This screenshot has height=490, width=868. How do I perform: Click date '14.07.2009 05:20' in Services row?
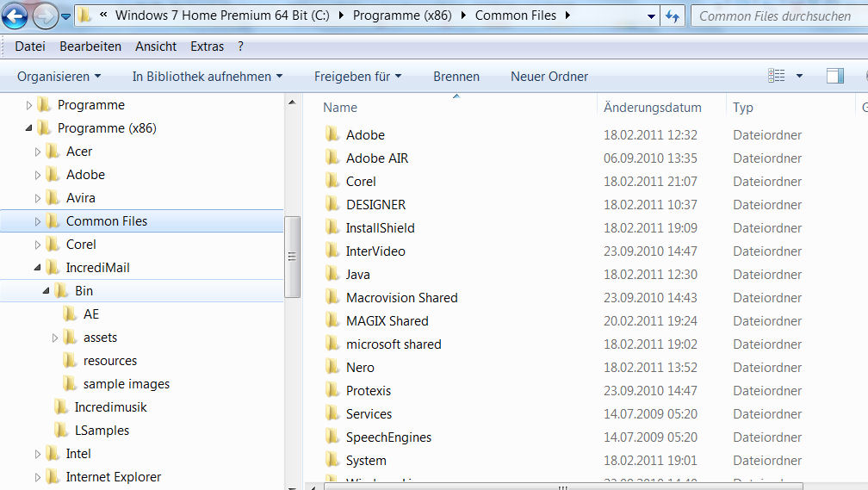(650, 413)
